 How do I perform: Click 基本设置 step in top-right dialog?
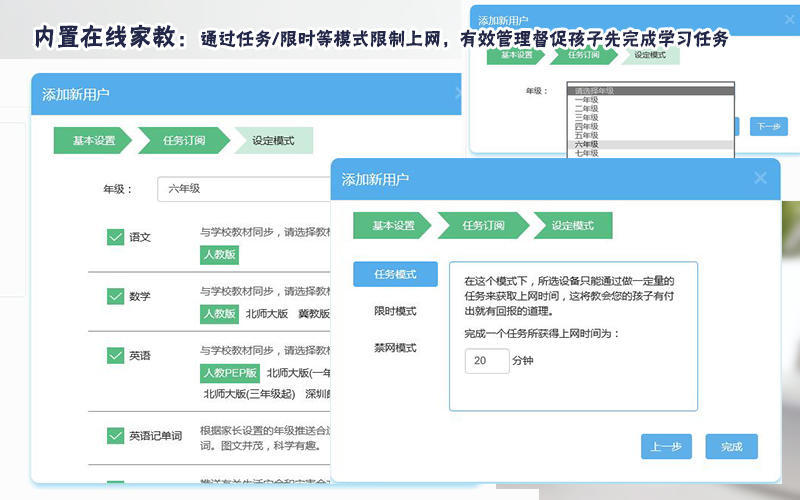click(x=516, y=55)
